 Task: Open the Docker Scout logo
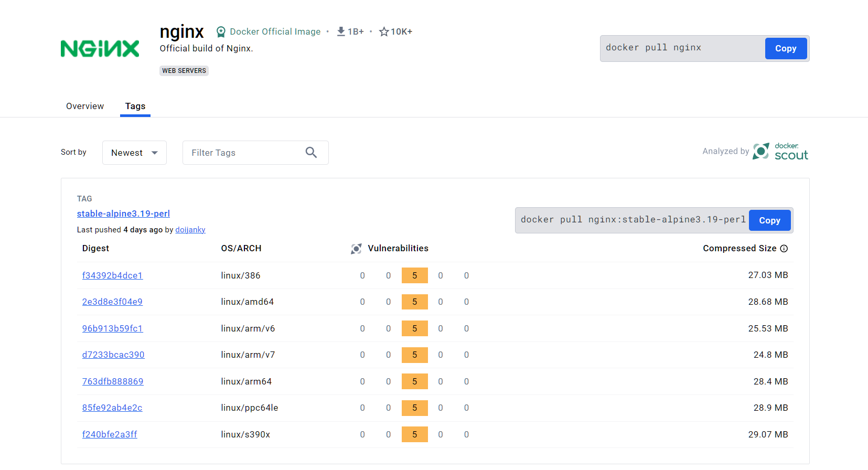coord(780,152)
